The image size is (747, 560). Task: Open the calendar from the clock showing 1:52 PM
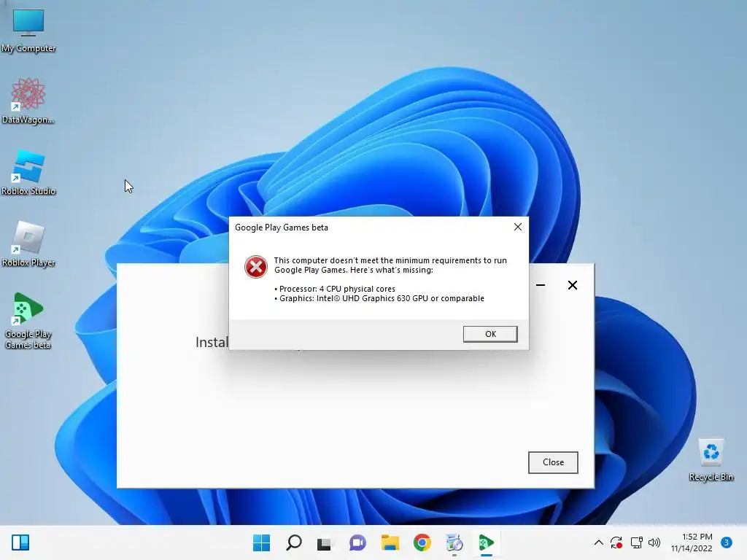click(x=692, y=542)
